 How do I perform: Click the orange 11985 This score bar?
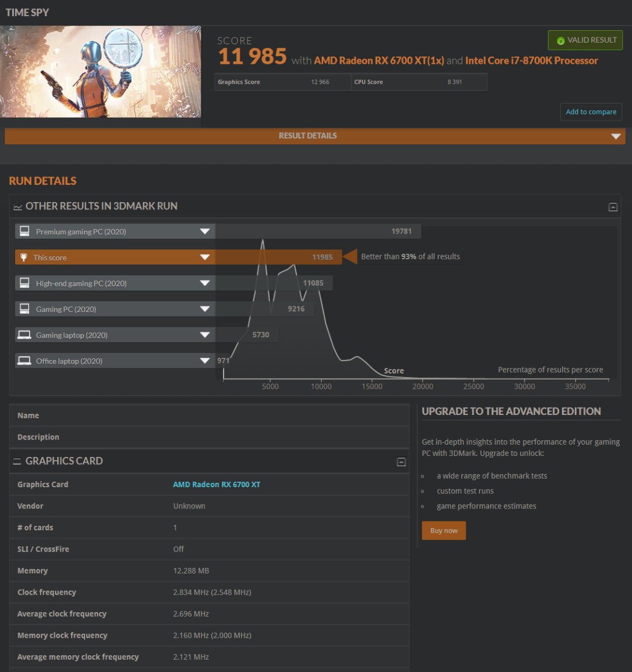278,257
